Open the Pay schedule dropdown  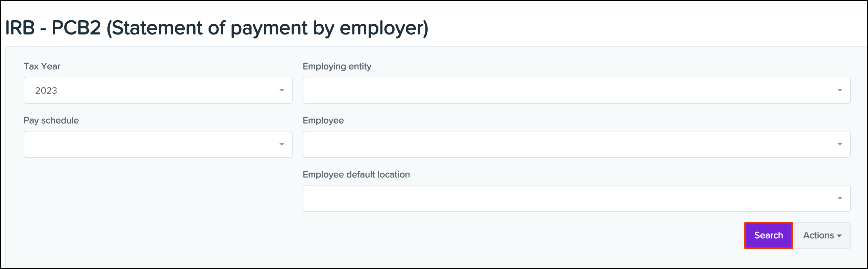pos(158,144)
